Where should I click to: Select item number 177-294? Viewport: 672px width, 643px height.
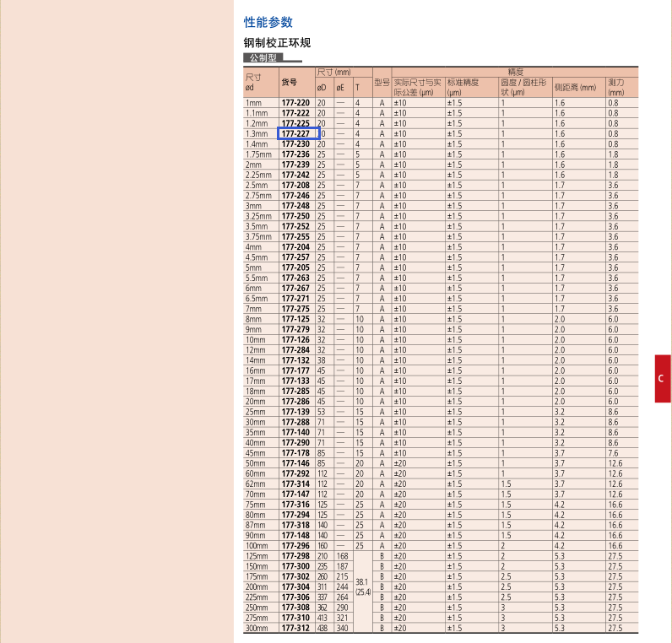(295, 515)
